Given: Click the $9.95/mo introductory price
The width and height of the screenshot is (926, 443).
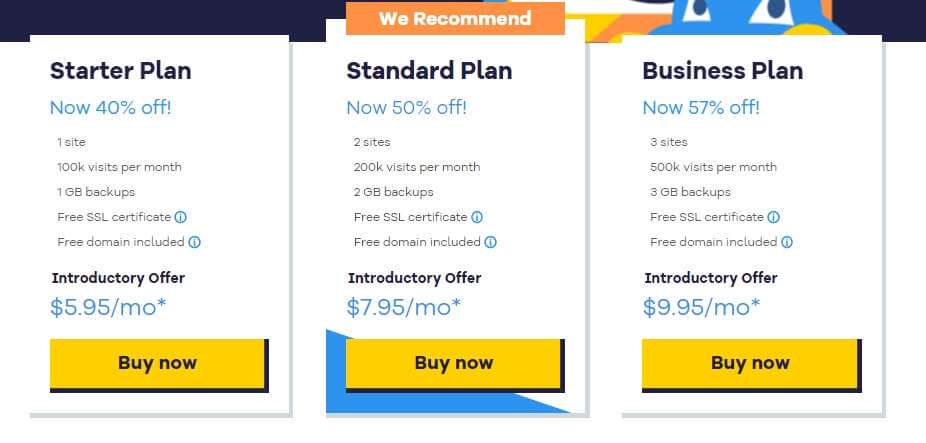Looking at the screenshot, I should 702,307.
